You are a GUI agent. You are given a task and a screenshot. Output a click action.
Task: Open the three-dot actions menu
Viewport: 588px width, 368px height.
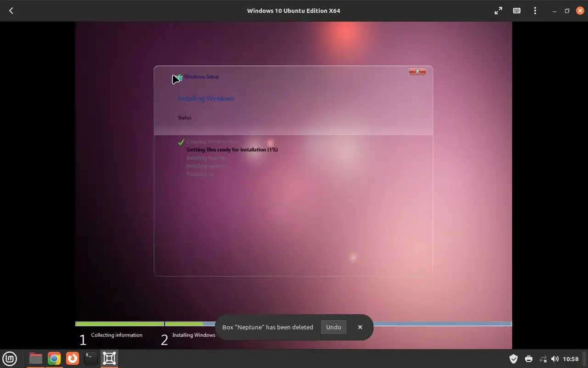coord(535,11)
